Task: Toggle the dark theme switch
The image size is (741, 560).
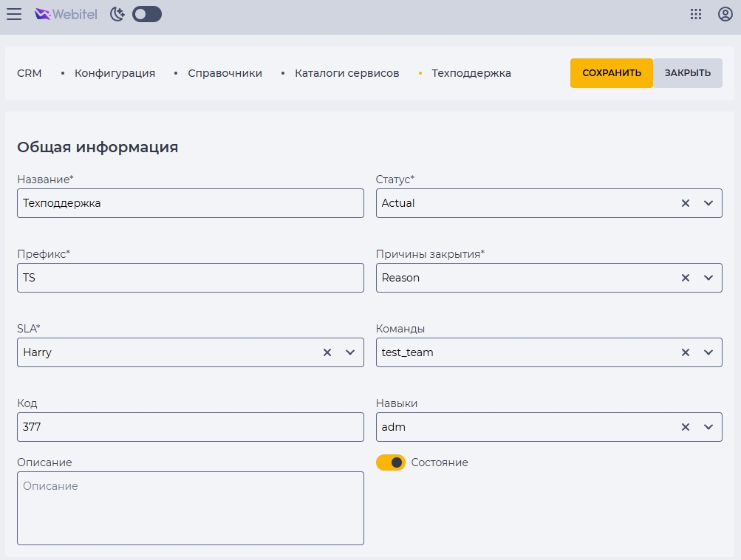Action: coord(147,14)
